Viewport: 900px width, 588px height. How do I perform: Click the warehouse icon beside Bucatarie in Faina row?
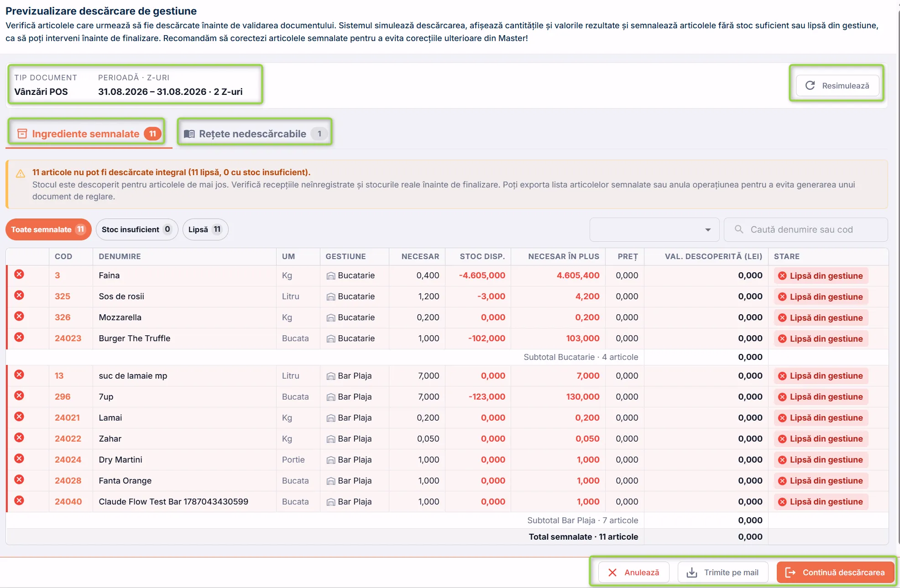click(x=331, y=276)
